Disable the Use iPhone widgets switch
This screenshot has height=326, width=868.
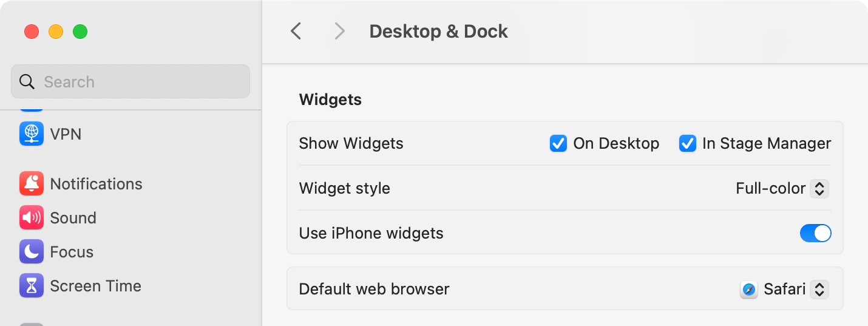point(815,233)
